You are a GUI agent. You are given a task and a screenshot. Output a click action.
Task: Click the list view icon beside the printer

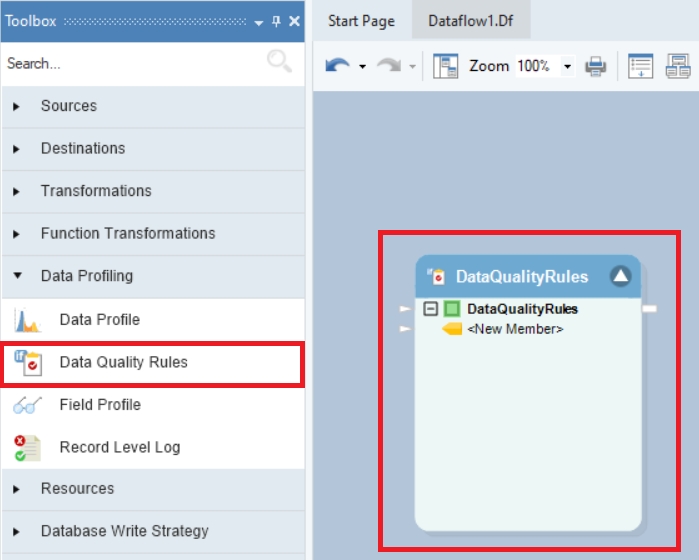pos(640,66)
